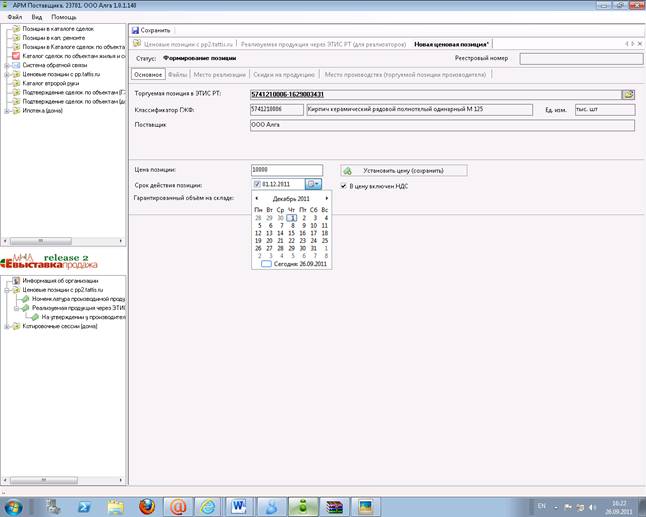
Task: Open the folder browse icon next to Торгуемая позиция field
Action: pyautogui.click(x=628, y=94)
